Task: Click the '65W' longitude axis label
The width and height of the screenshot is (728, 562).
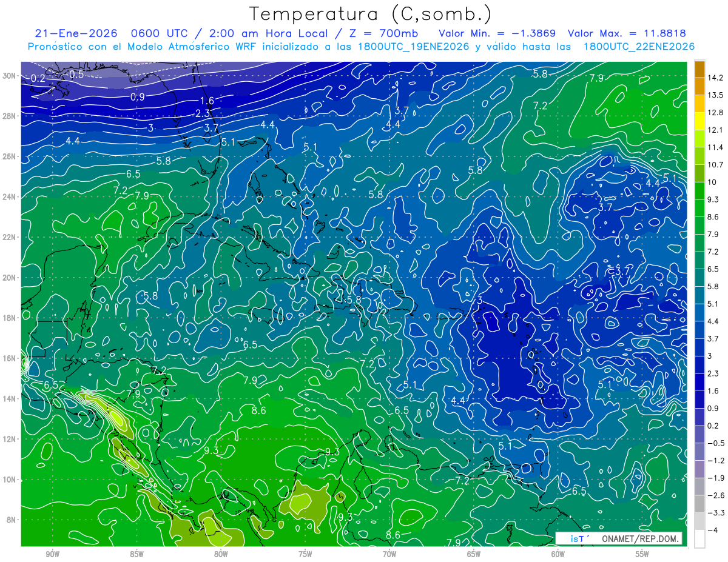Action: pos(474,554)
